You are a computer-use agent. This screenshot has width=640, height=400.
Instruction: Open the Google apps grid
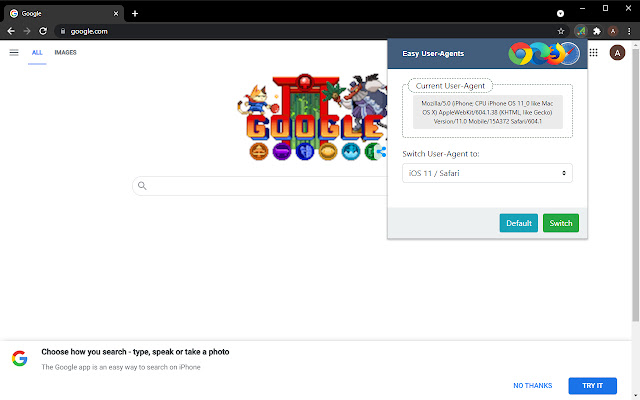[x=593, y=53]
